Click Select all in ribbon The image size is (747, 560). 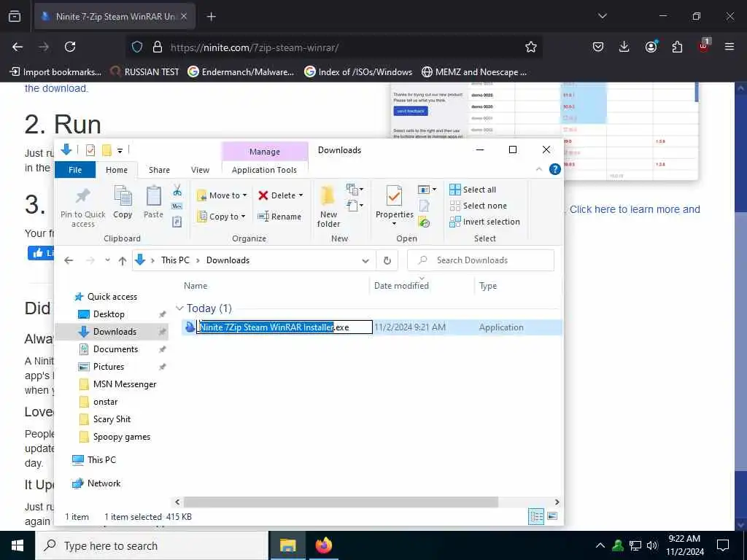click(x=473, y=190)
